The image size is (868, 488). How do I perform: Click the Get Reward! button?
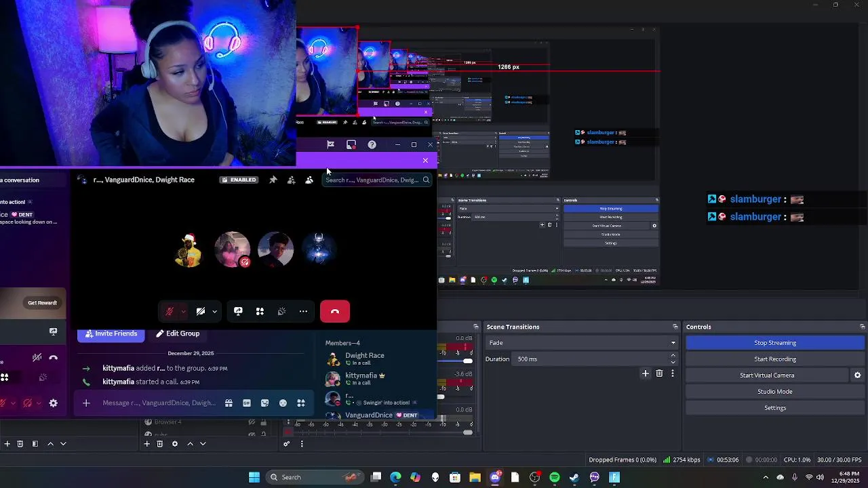pos(42,303)
